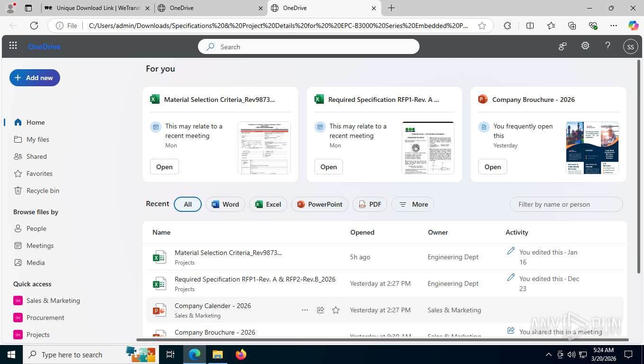644x364 pixels.
Task: Open Material Selection Criteria card
Action: pos(164,167)
